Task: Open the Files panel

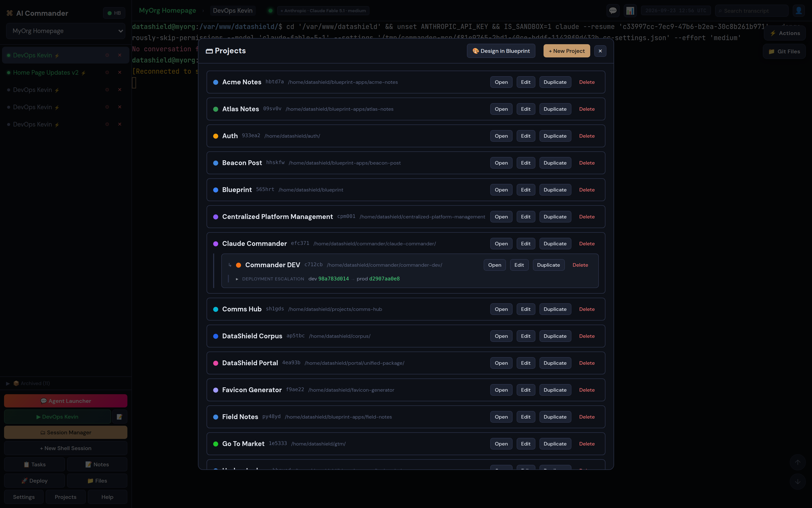Action: [x=97, y=481]
